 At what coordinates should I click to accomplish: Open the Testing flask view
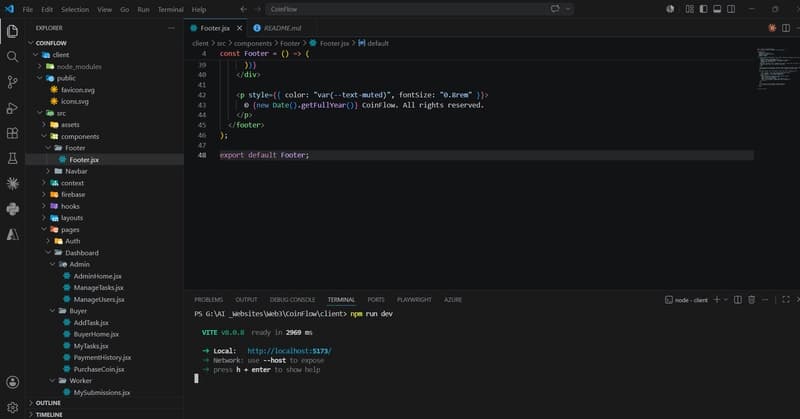12,158
